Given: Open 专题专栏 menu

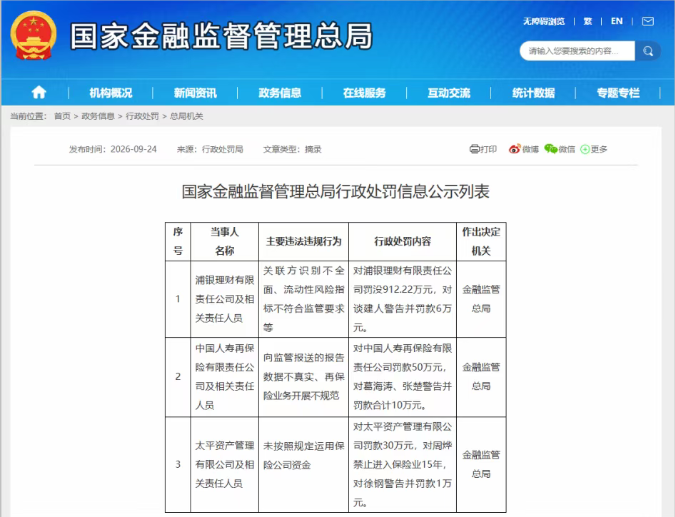Looking at the screenshot, I should tap(618, 93).
